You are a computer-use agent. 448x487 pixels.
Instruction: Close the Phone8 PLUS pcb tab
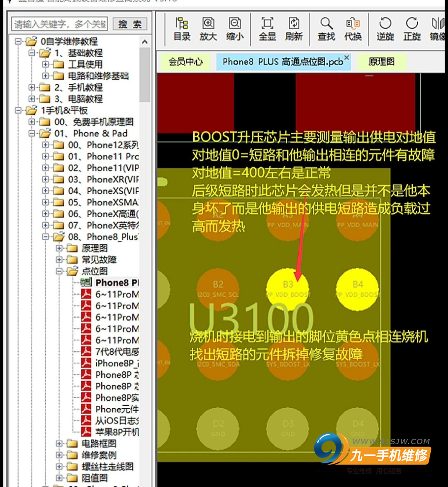pos(347,58)
